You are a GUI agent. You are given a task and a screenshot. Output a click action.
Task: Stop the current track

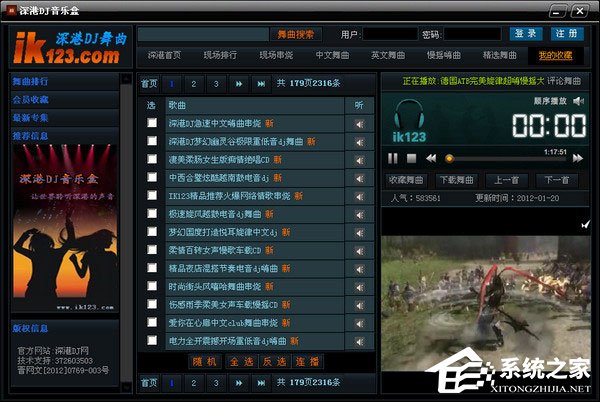(411, 158)
